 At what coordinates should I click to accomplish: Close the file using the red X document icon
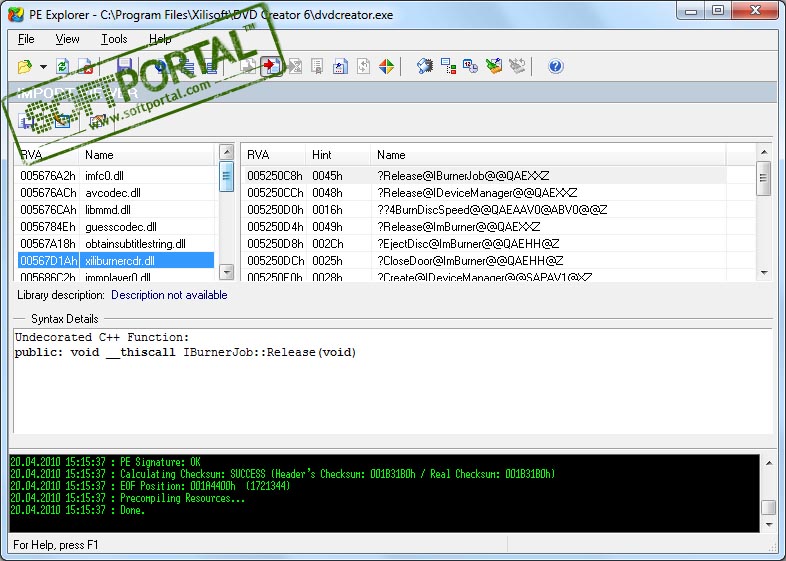point(85,66)
